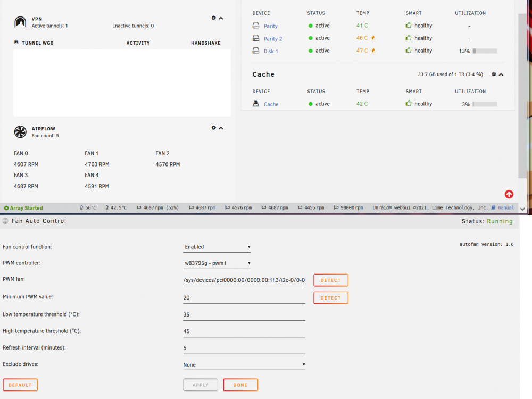Click the dashboard vertical scrollbar
This screenshot has width=532, height=399.
point(522,96)
